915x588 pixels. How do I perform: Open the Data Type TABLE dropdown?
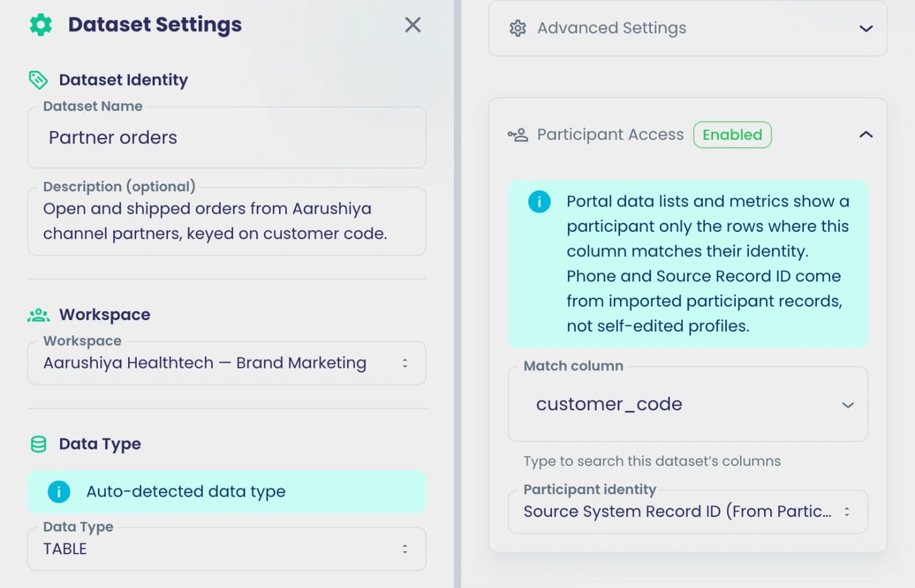[227, 549]
